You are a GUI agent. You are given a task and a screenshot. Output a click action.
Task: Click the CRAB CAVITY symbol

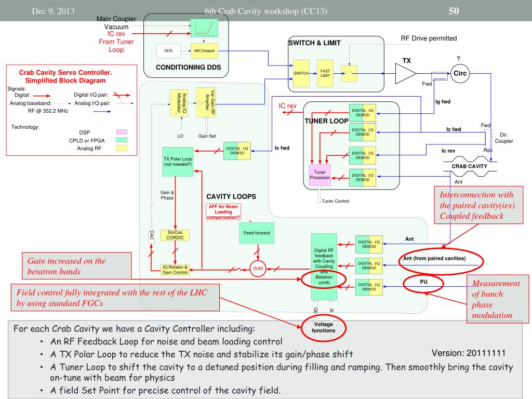(470, 166)
